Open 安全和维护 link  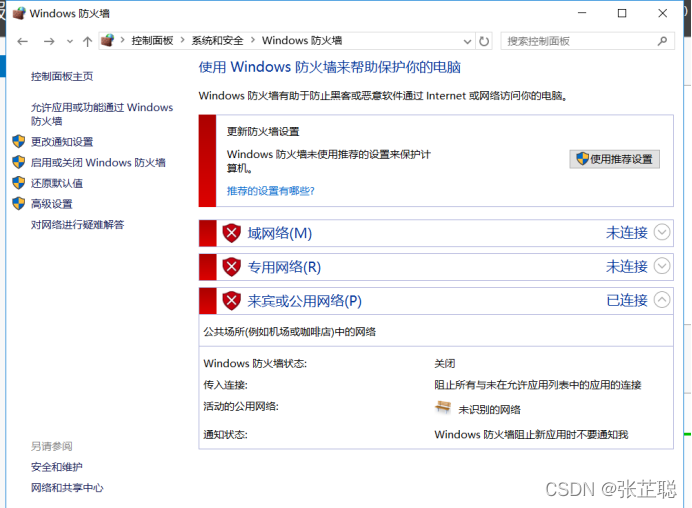[x=57, y=467]
